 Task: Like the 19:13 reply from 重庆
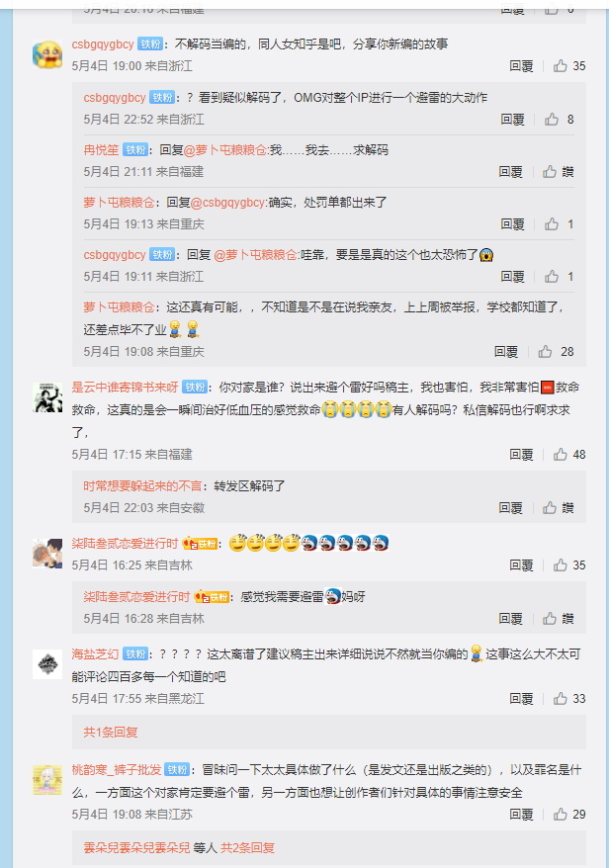(x=560, y=224)
